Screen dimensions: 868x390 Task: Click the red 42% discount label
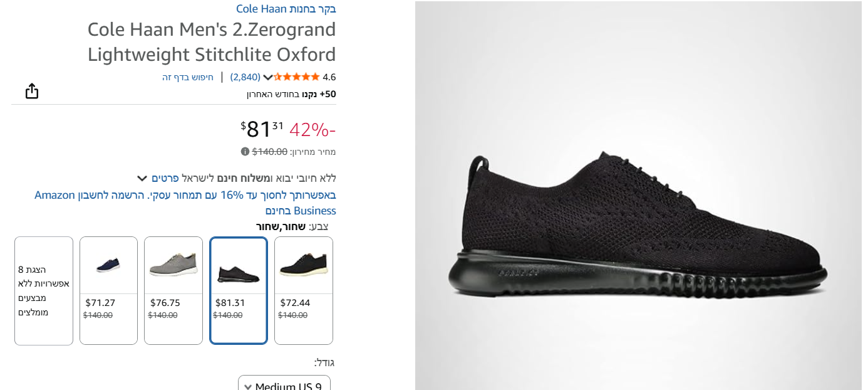pyautogui.click(x=313, y=130)
